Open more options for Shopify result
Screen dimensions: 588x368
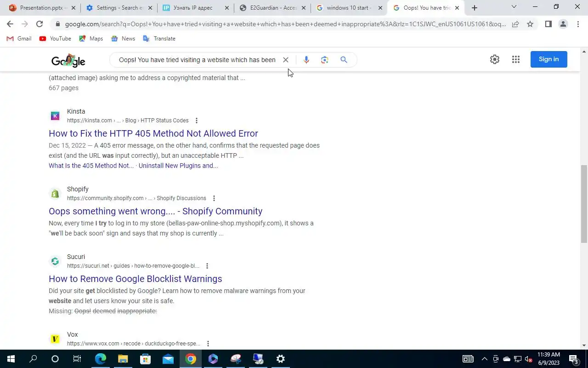(x=214, y=198)
